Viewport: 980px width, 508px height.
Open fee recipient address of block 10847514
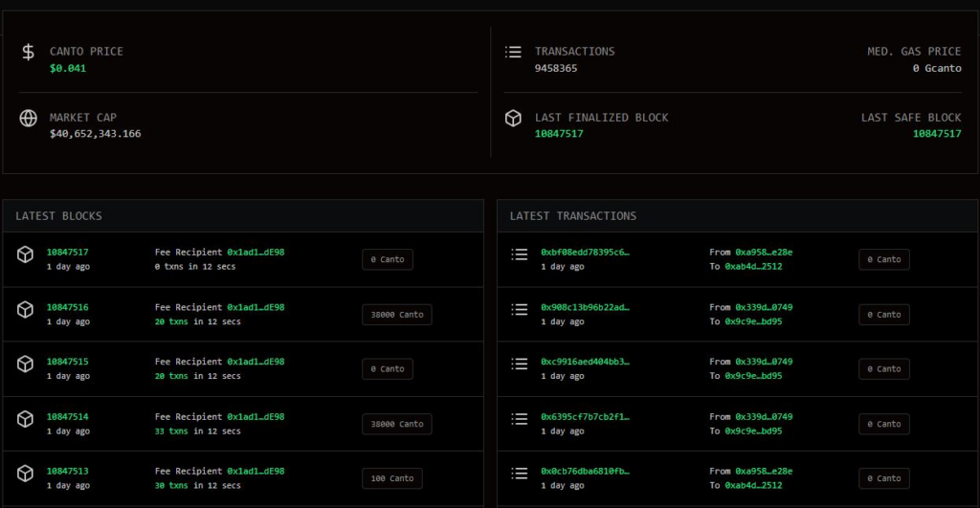tap(256, 417)
